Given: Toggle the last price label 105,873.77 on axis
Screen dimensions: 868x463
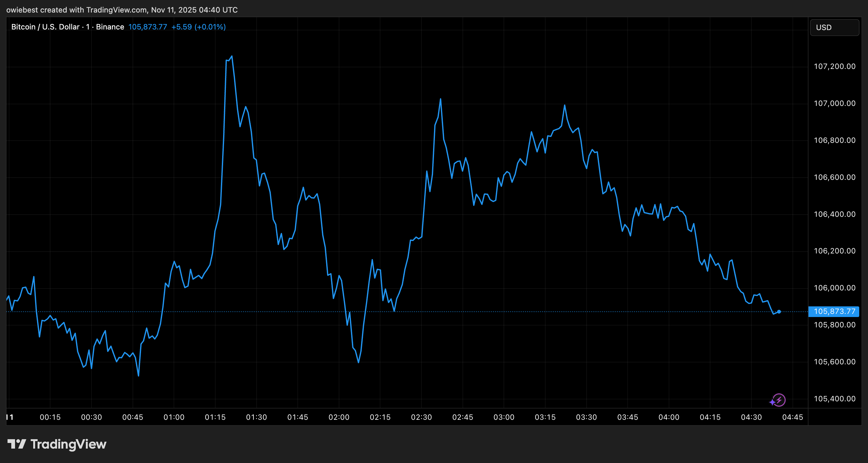Looking at the screenshot, I should click(834, 311).
